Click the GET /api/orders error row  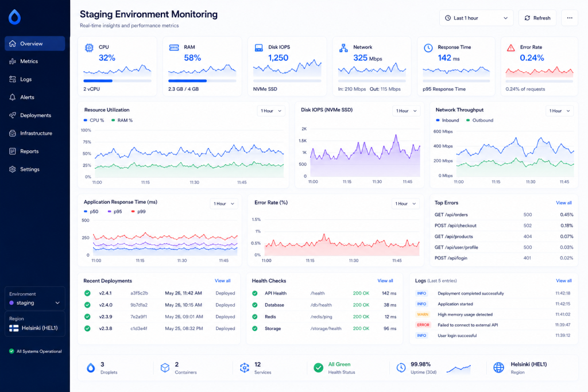504,215
